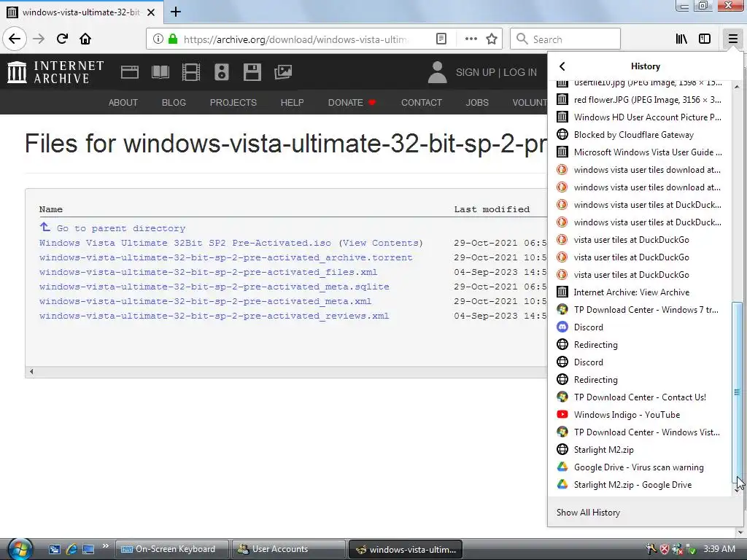Open Starlight M2.zip - Google Drive entry
Screen dimensions: 747x560
click(x=639, y=485)
